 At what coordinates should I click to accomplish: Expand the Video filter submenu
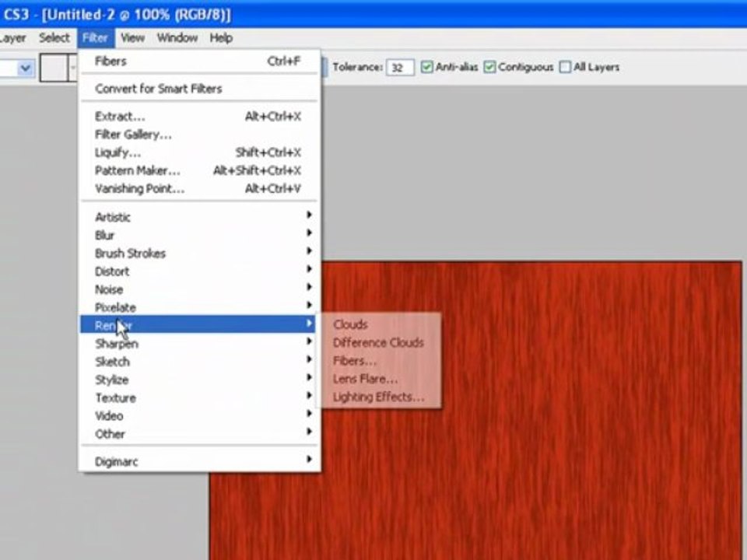(x=198, y=416)
